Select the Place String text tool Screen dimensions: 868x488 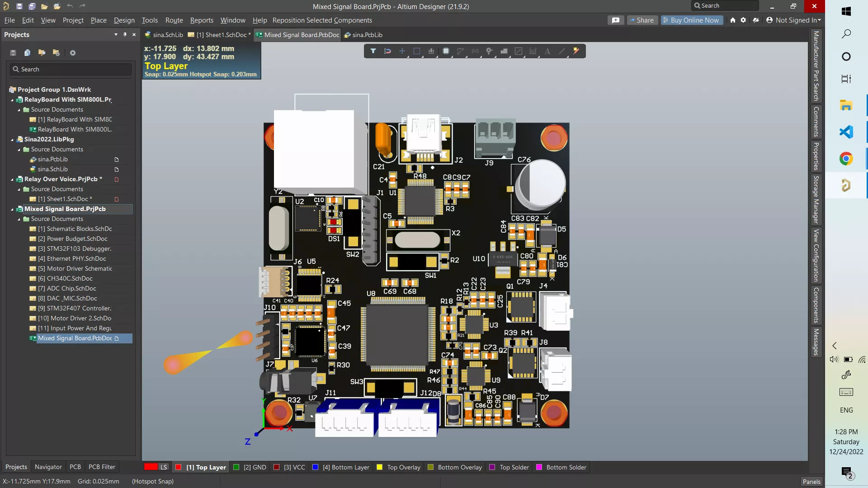(547, 51)
